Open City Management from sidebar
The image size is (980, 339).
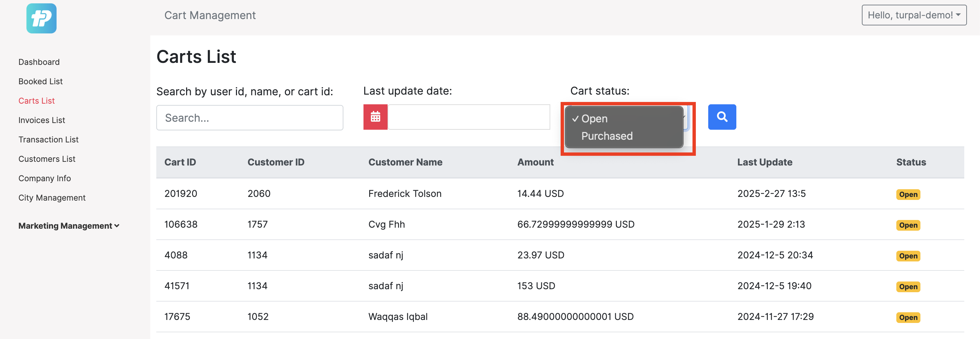pos(52,198)
